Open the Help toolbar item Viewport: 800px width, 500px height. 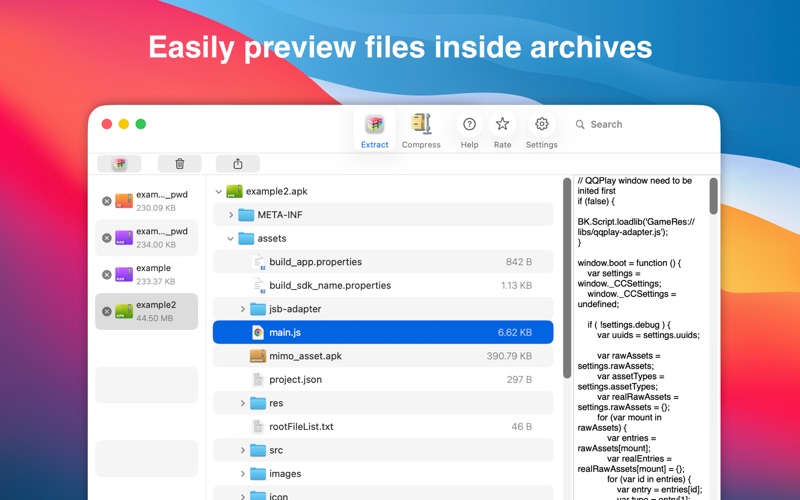click(x=469, y=131)
